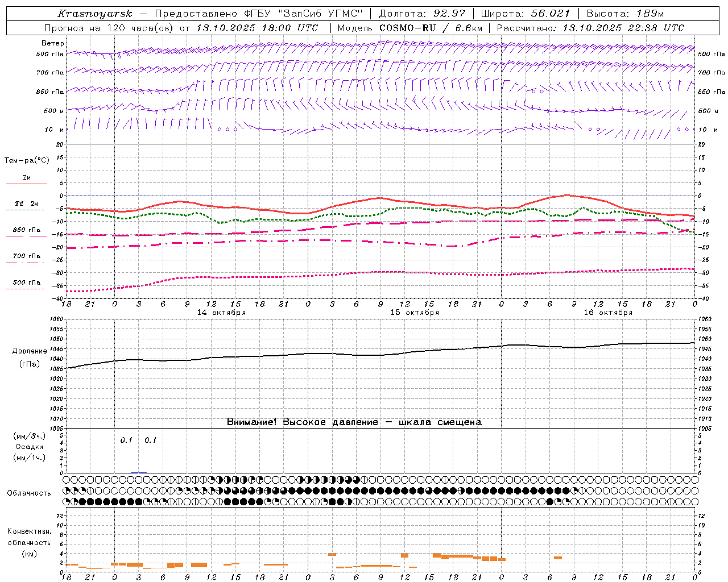Click the 'Конвективн.' convective cloud label
This screenshot has width=728, height=582.
[30, 531]
